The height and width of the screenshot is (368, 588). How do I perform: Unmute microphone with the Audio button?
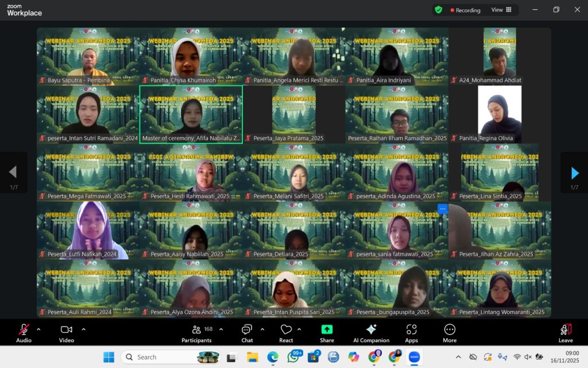coord(24,332)
